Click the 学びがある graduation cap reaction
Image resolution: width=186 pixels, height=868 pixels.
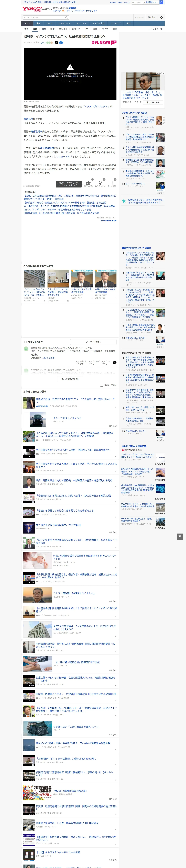[89, 183]
